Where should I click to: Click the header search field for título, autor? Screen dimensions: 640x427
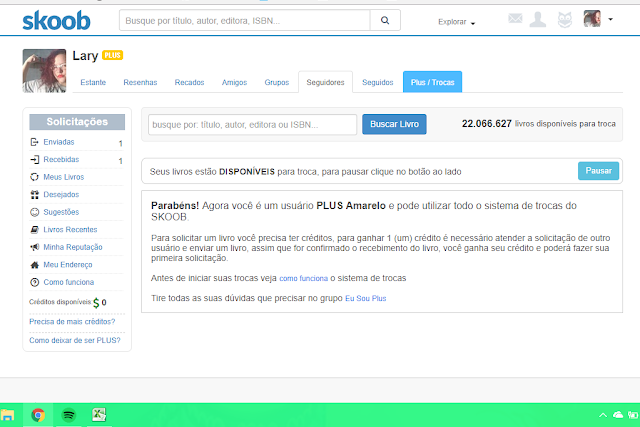click(x=244, y=20)
